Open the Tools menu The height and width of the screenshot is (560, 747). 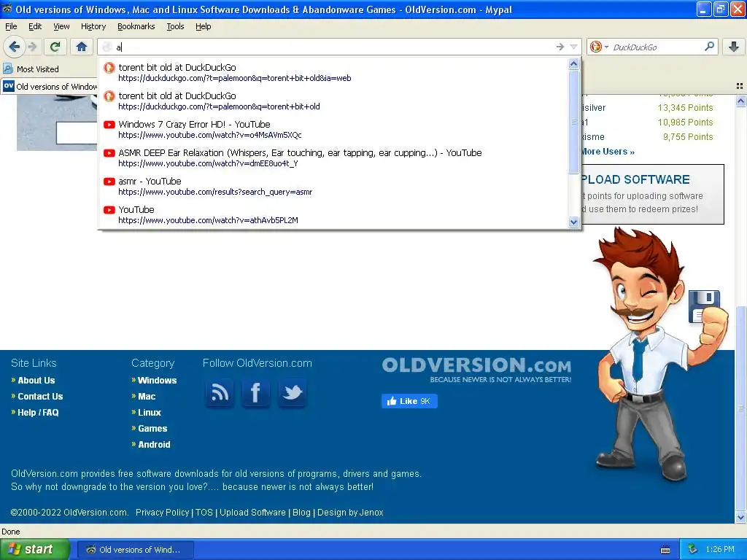click(175, 26)
